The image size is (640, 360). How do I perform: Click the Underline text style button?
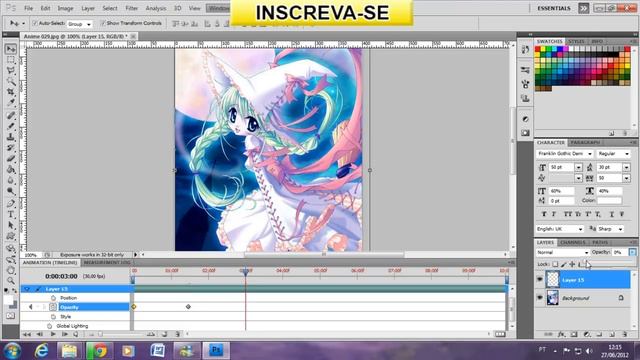pyautogui.click(x=611, y=214)
